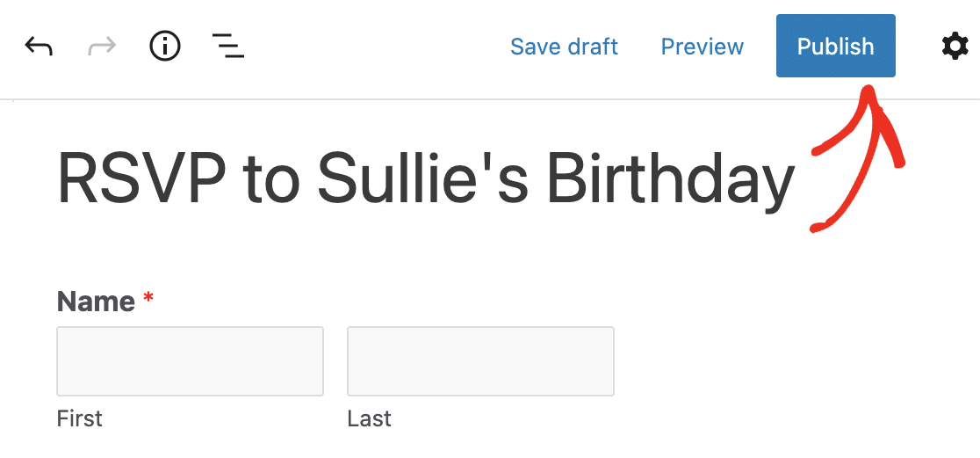The width and height of the screenshot is (980, 458).
Task: Open the settings gear panel
Action: point(955,47)
